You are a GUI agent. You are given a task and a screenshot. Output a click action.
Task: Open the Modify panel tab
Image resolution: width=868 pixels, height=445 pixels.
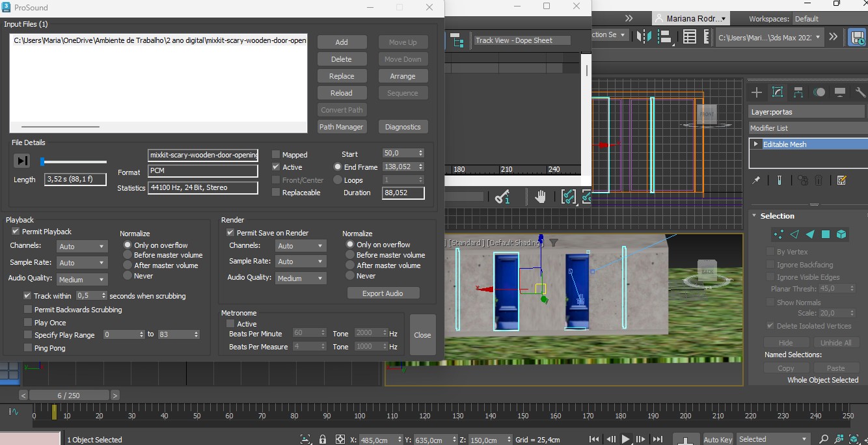tap(777, 92)
